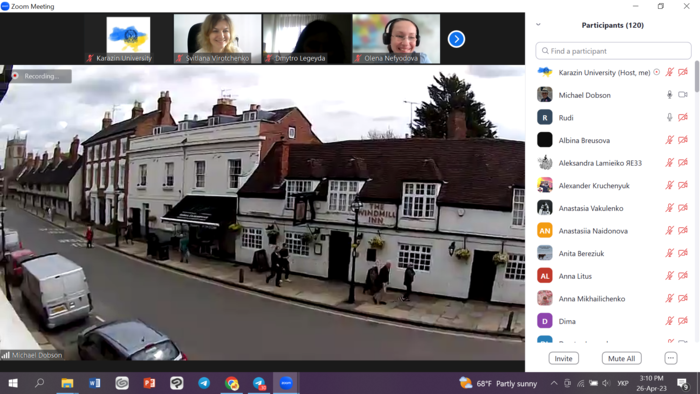Screen dimensions: 700x394
Task: Select Svitlana Virotchenko video thumbnail
Action: click(x=217, y=39)
